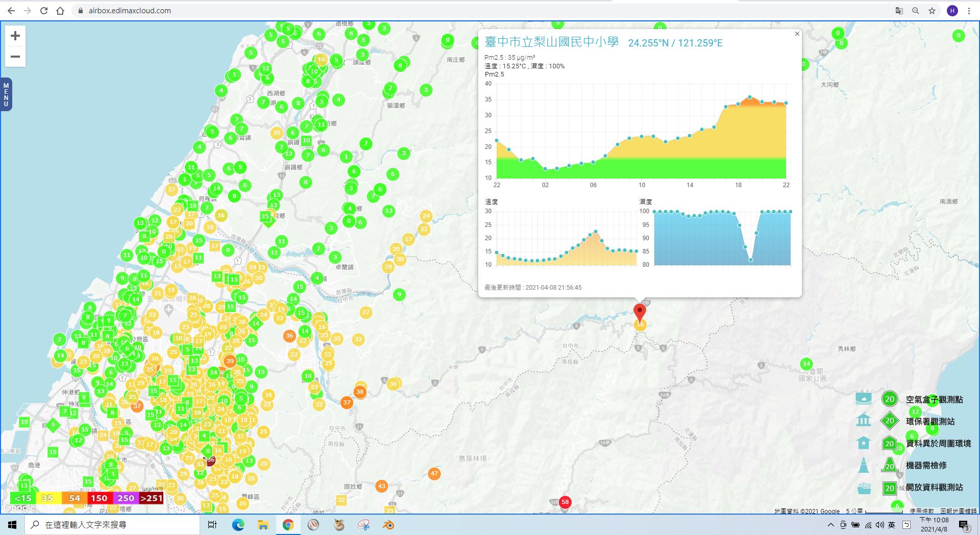
Task: Open Windows Start menu
Action: (12, 525)
